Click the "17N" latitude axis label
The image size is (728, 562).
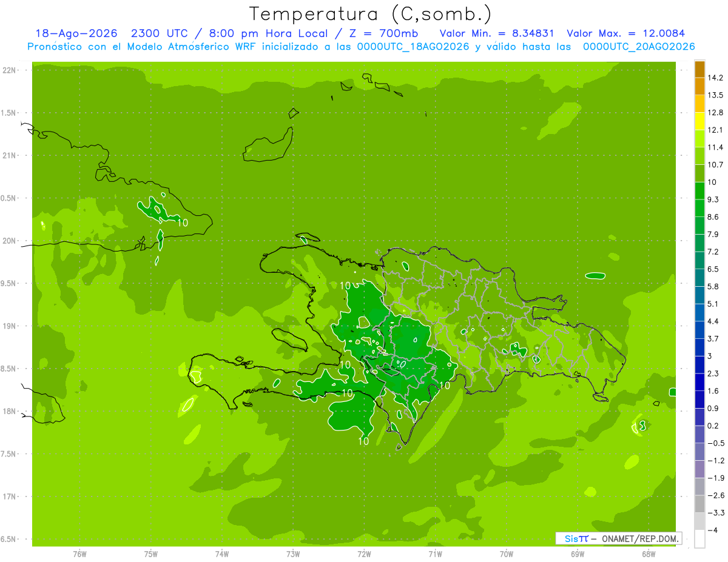(10, 497)
